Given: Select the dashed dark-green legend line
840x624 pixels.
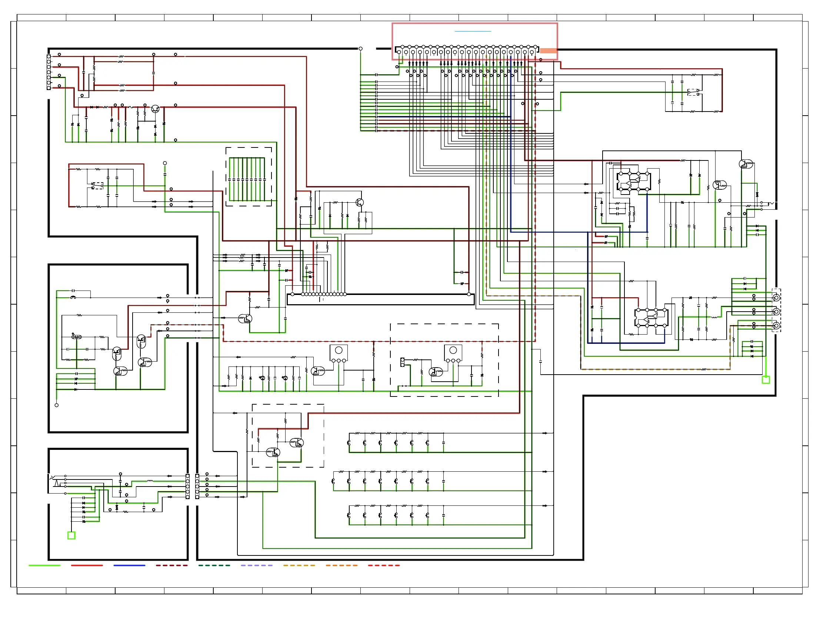Looking at the screenshot, I should pos(214,565).
